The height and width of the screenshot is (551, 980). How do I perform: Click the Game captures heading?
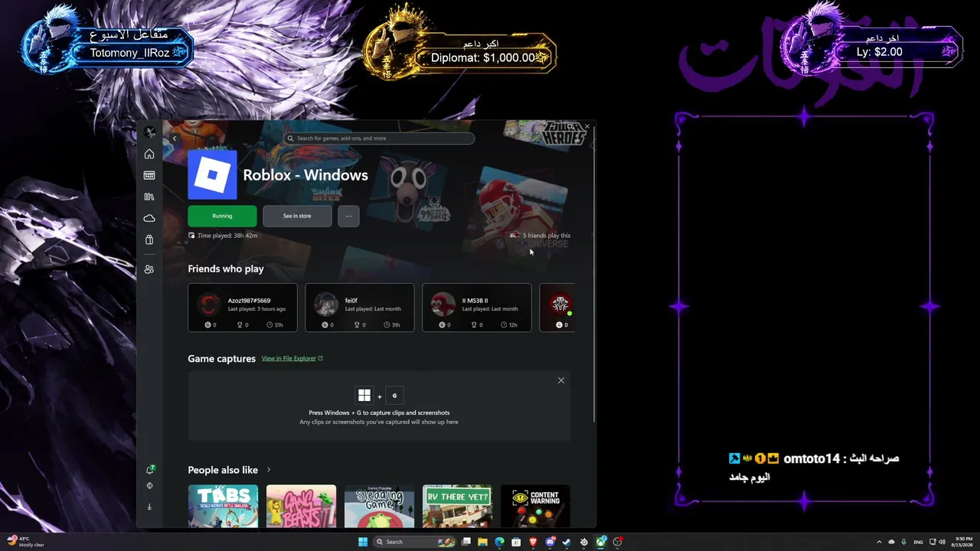point(222,359)
